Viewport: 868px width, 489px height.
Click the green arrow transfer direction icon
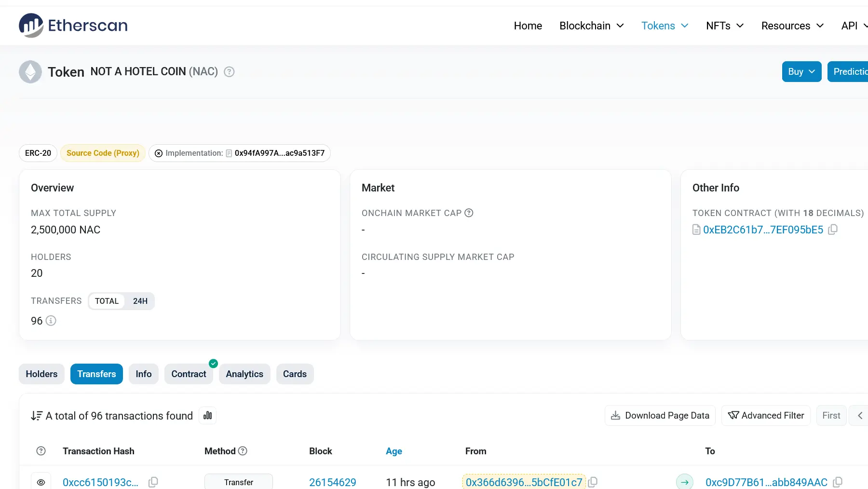point(685,482)
